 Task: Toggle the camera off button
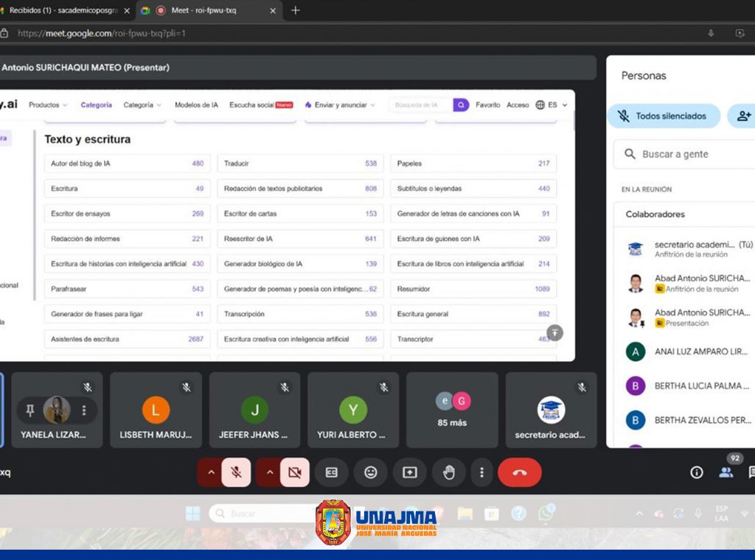295,472
